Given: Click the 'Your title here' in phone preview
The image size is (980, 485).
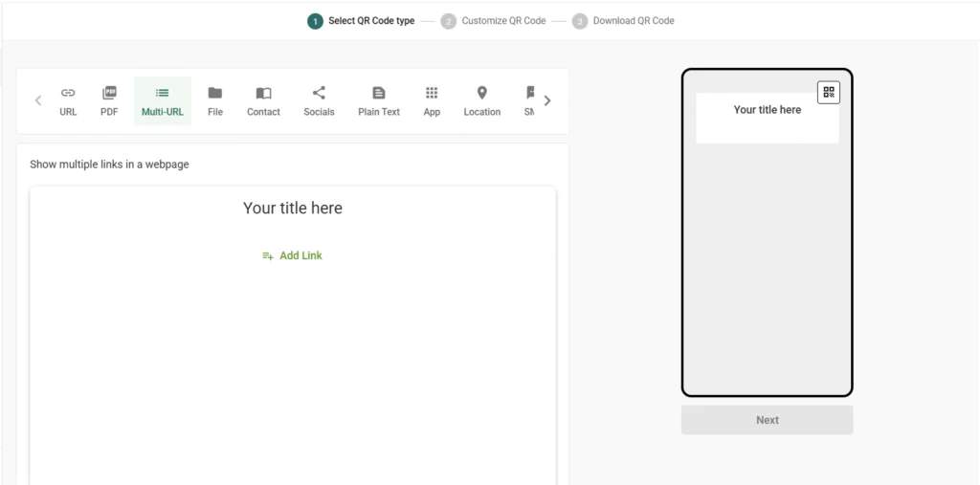Looking at the screenshot, I should [768, 109].
